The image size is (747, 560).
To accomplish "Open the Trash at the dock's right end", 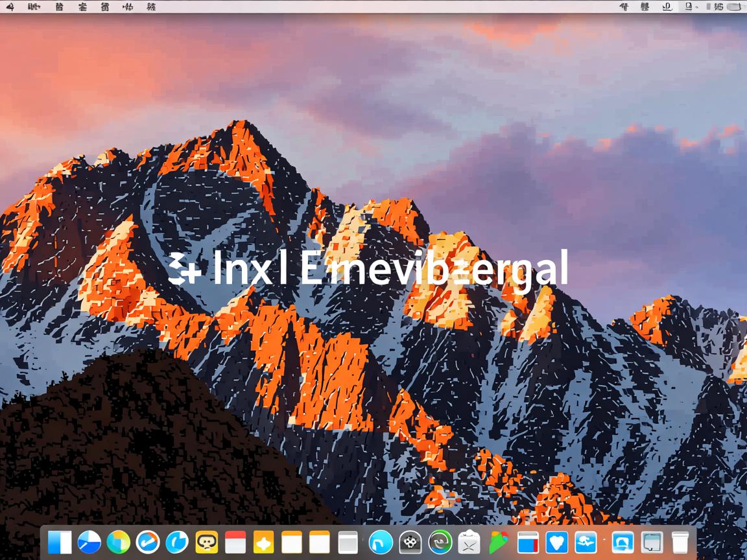I will [x=680, y=542].
